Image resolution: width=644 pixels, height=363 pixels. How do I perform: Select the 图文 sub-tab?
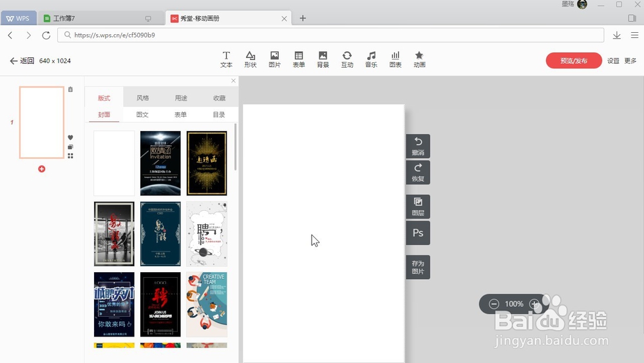(x=142, y=115)
